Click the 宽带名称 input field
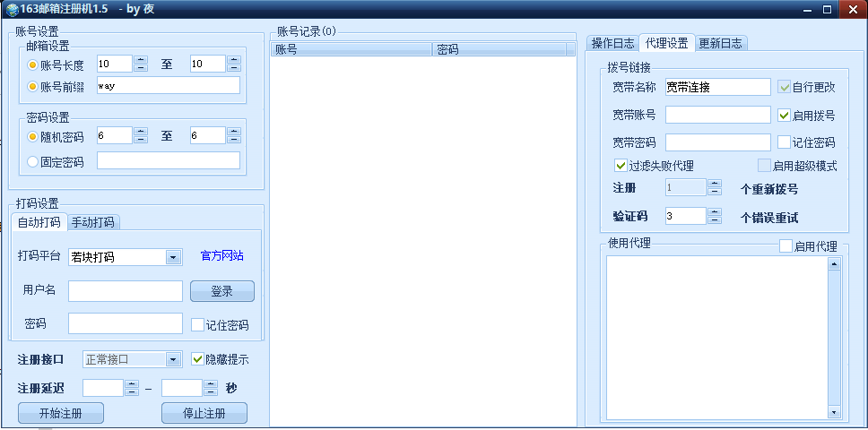 [x=718, y=87]
